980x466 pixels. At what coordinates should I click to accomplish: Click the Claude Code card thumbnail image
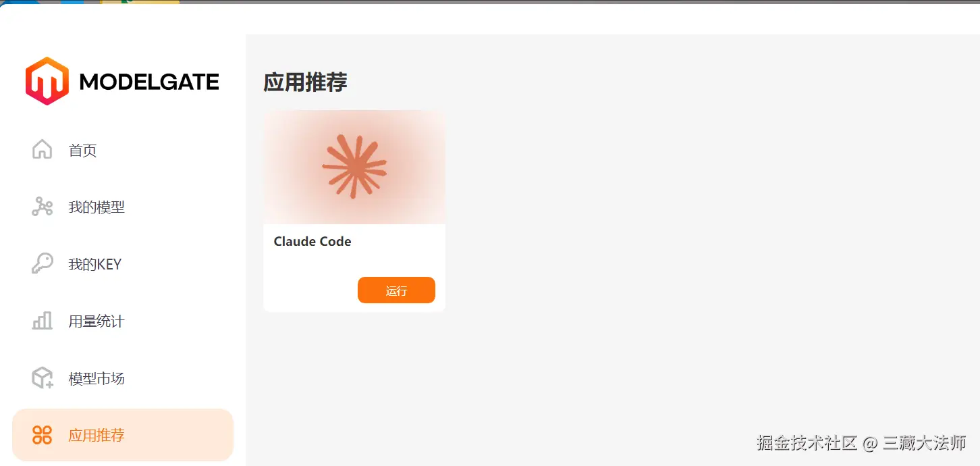(x=354, y=167)
